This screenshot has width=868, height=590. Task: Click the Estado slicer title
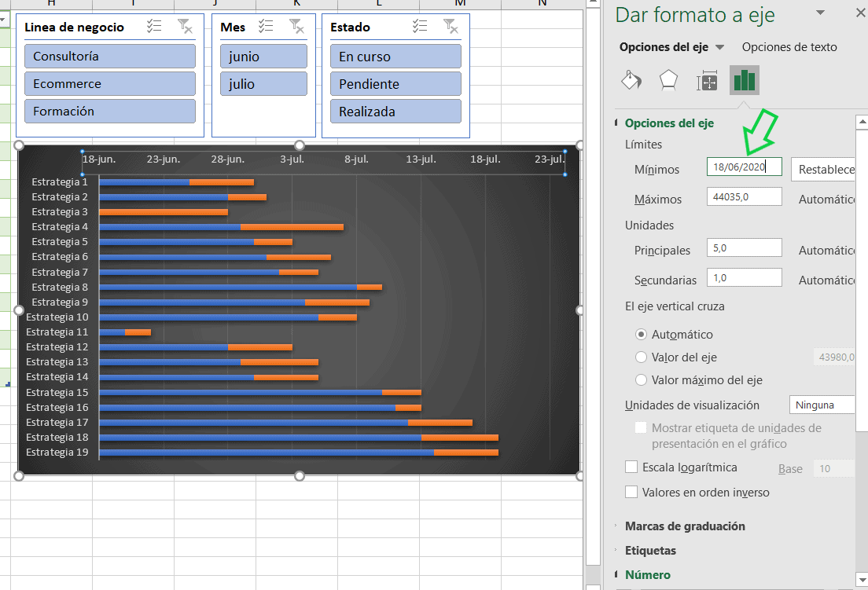(x=351, y=27)
